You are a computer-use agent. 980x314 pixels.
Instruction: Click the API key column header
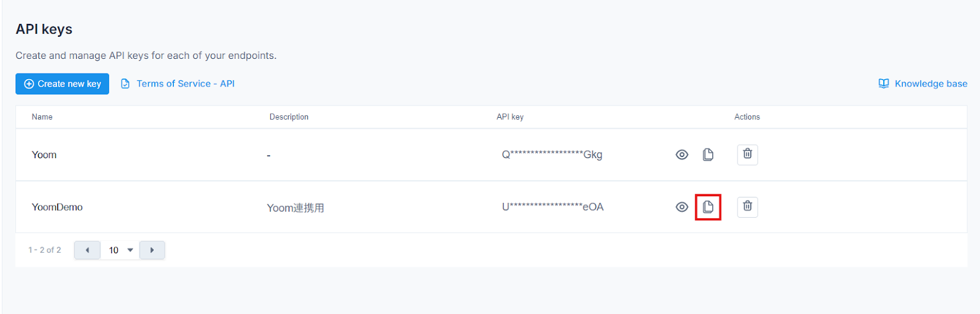coord(510,117)
